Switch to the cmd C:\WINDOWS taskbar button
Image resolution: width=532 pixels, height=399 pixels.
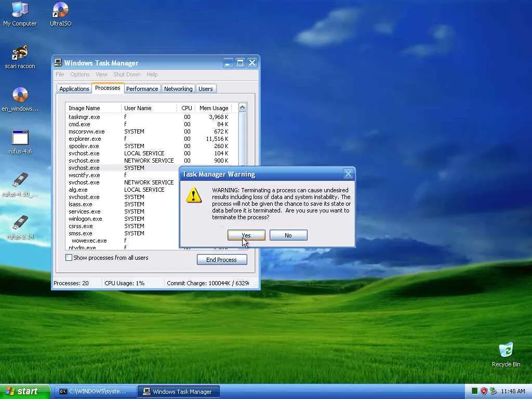pyautogui.click(x=95, y=392)
